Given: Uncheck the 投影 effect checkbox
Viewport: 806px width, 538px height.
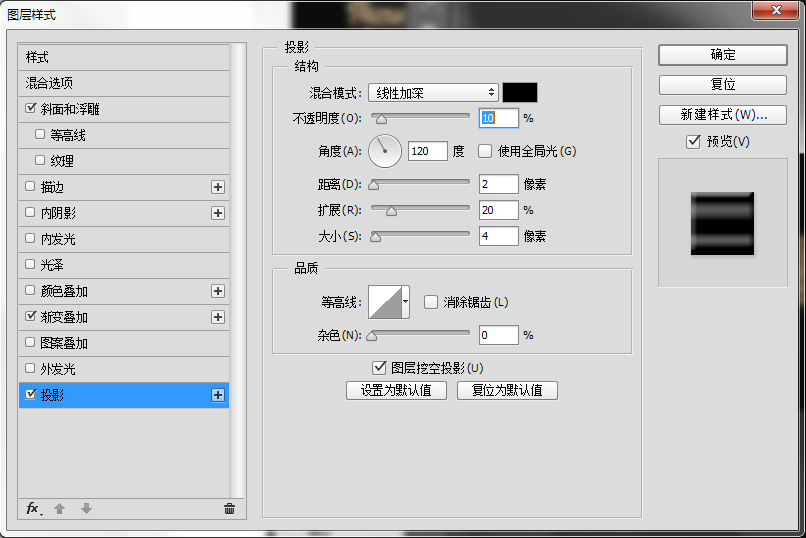Looking at the screenshot, I should 30,394.
